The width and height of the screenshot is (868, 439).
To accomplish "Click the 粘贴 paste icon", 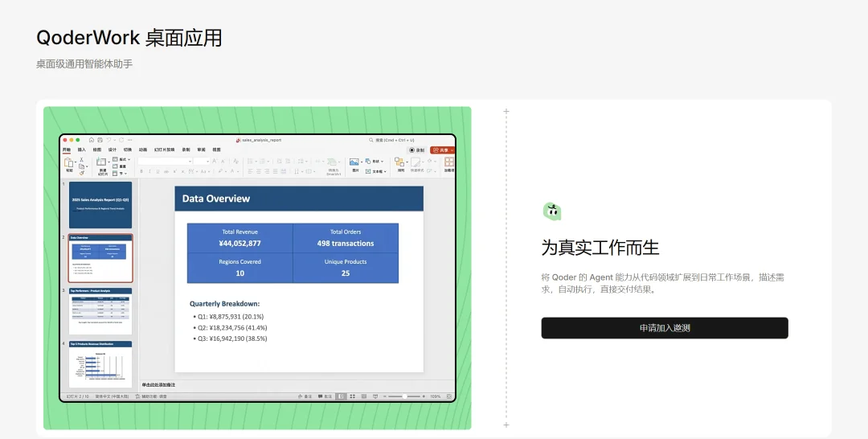I will [68, 162].
